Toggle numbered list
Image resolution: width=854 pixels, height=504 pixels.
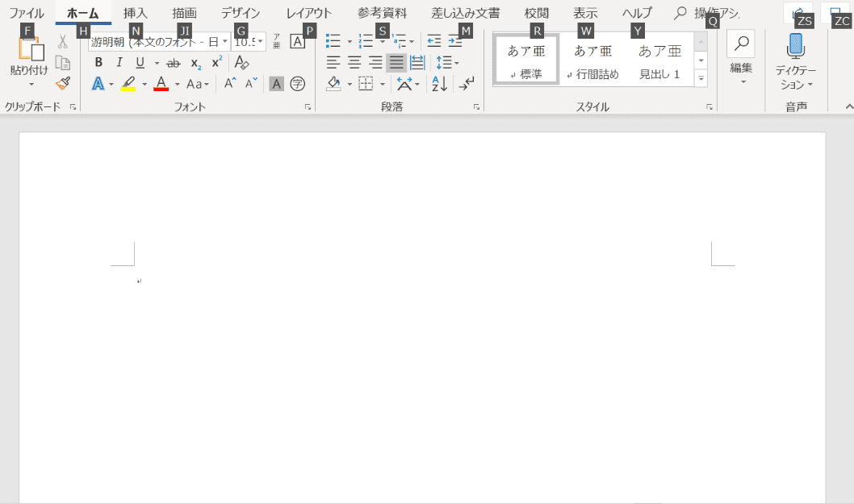point(366,41)
